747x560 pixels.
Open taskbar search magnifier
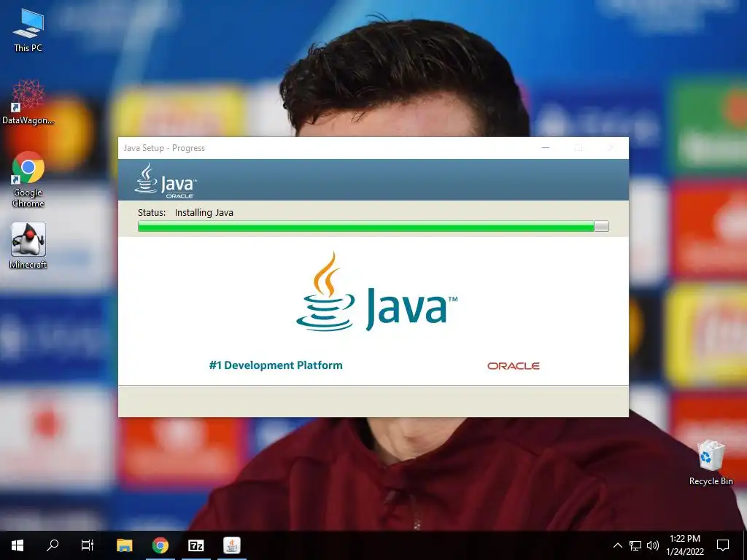[53, 545]
